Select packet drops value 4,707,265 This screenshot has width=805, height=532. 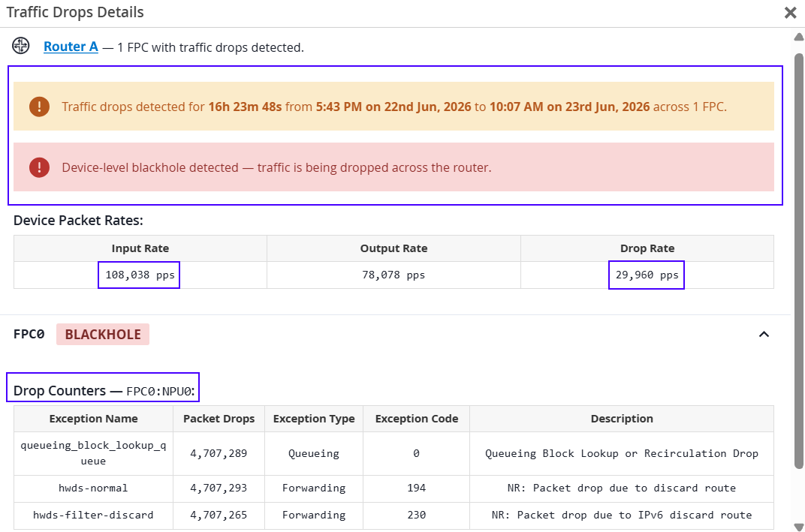219,515
